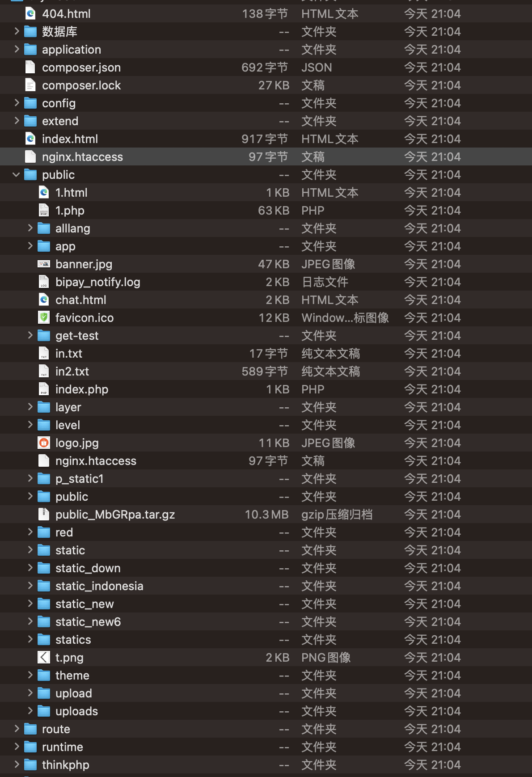Click the bipay_notify.log file icon
Viewport: 532px width, 777px height.
pos(44,282)
